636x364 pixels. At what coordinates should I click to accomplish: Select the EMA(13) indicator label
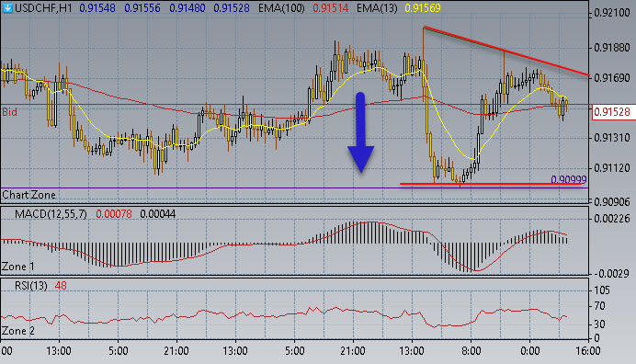tap(377, 7)
